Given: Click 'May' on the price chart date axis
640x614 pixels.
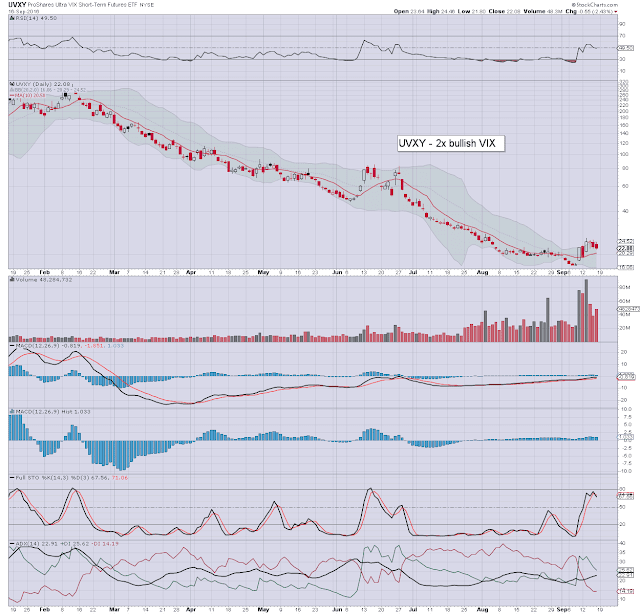Looking at the screenshot, I should pos(263,272).
